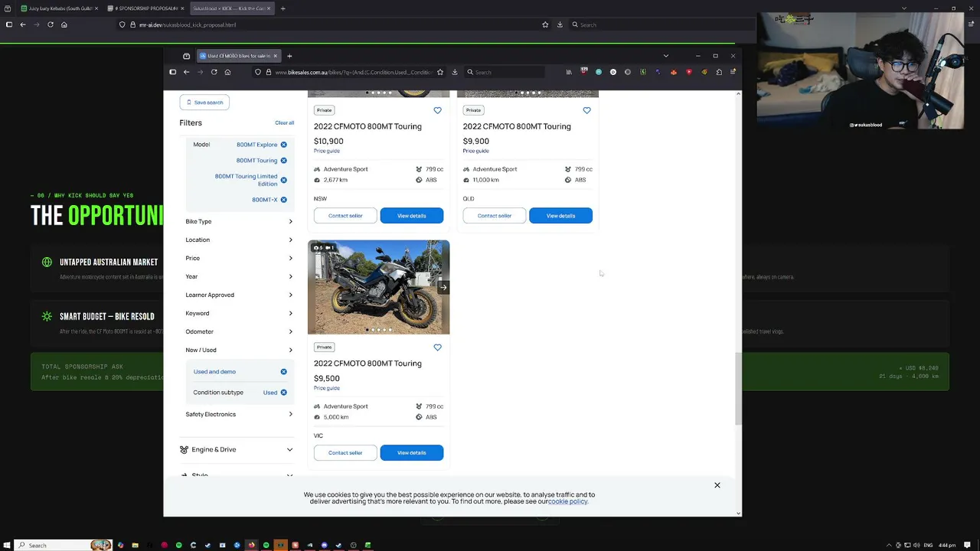Expand the Odometer filter
Image resolution: width=980 pixels, height=551 pixels.
[x=239, y=332]
